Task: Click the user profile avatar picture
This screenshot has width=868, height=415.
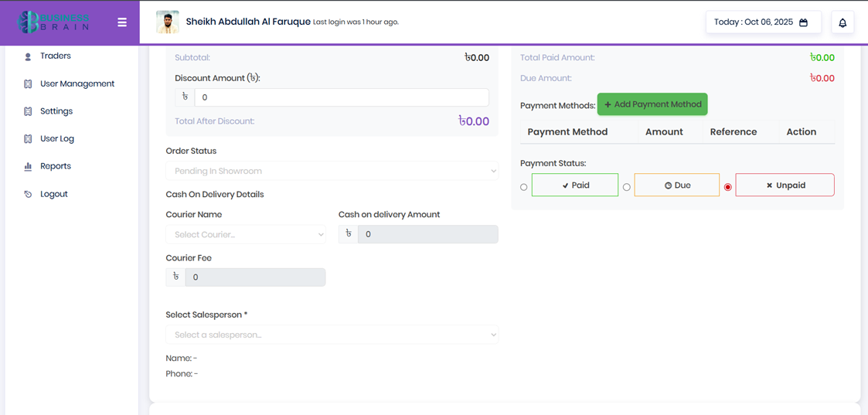Action: click(x=167, y=22)
